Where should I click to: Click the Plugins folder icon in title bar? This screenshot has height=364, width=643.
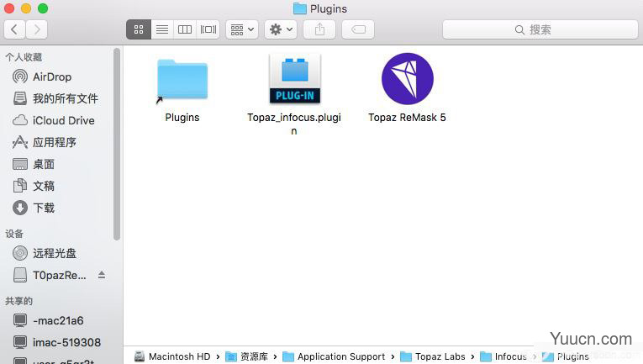point(300,8)
